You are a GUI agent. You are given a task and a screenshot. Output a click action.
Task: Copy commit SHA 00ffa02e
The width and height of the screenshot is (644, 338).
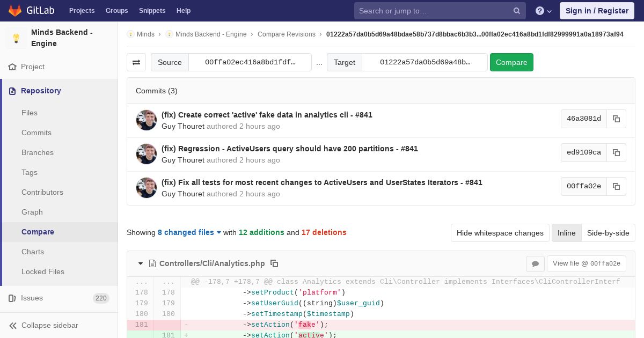616,186
